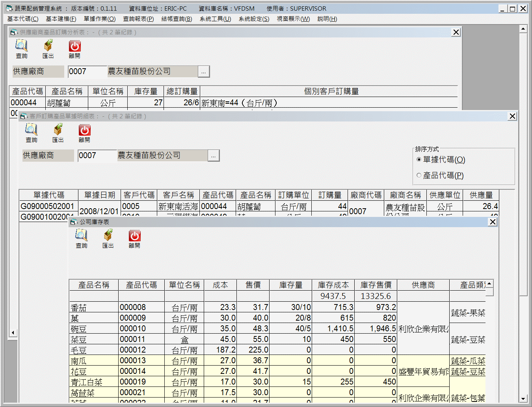The width and height of the screenshot is (532, 407).
Task: Click 匯出 icon in 客戶訂購產品單據明細表 window
Action: coord(58,133)
